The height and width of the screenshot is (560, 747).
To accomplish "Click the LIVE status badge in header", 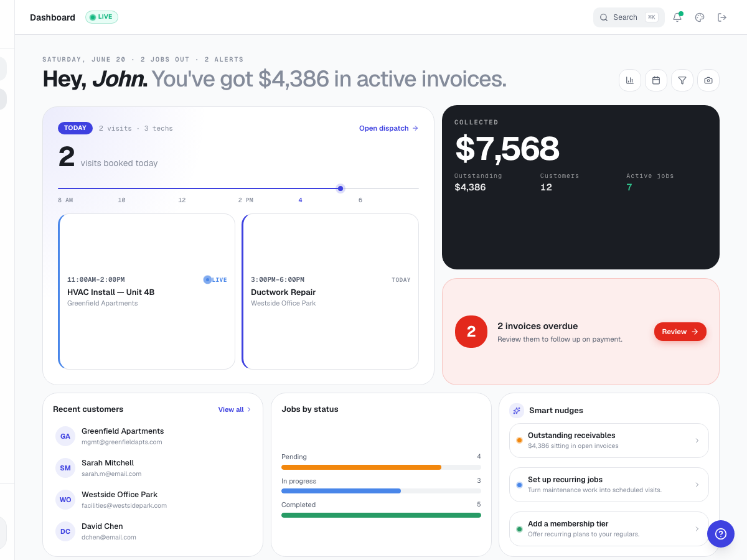I will [101, 17].
